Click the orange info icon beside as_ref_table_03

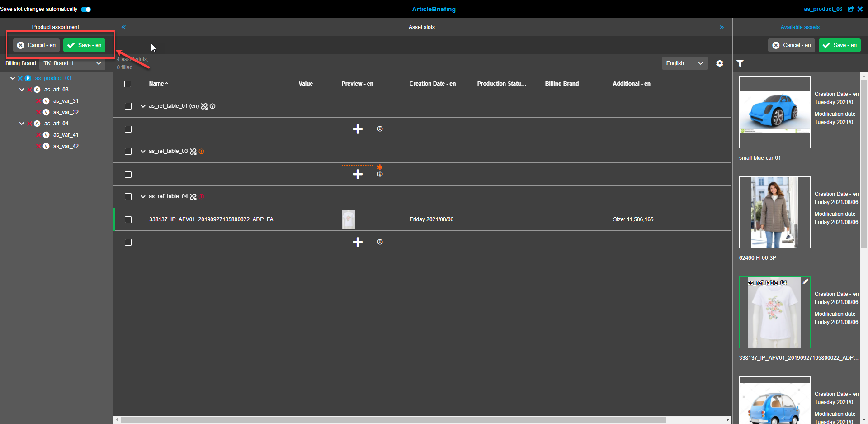click(202, 151)
